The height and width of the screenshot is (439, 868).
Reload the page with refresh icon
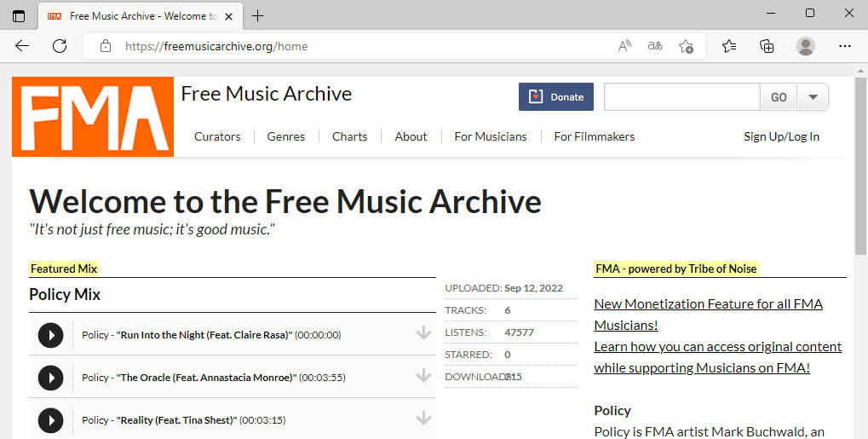point(60,46)
